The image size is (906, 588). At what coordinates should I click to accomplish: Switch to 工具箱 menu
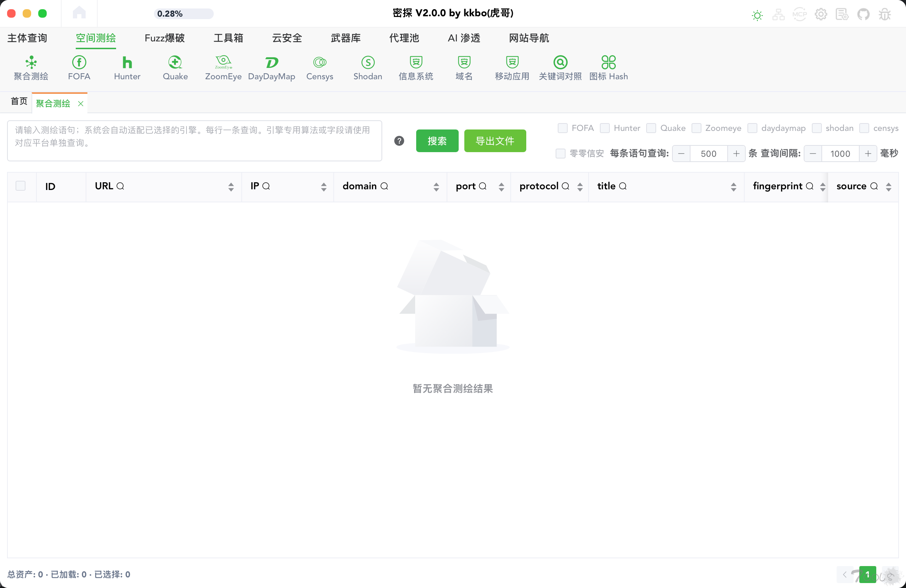coord(228,38)
